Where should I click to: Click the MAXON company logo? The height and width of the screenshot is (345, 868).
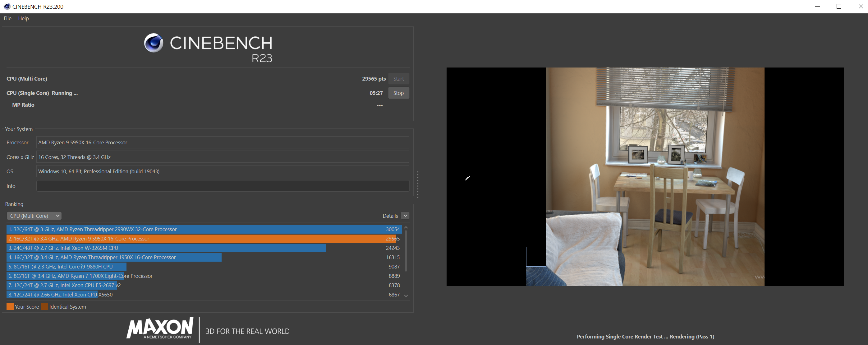[x=160, y=328]
